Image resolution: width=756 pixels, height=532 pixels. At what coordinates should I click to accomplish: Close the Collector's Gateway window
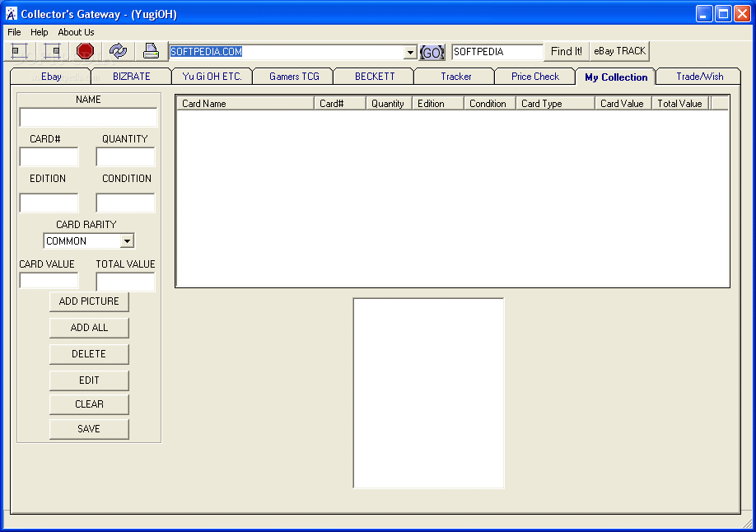point(742,14)
